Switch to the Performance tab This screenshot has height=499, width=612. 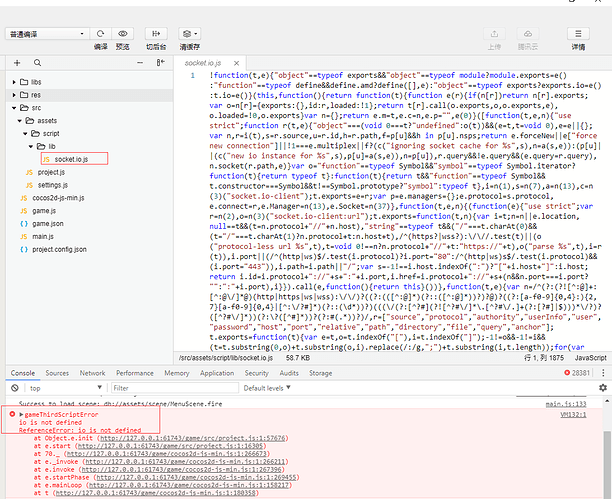click(x=135, y=373)
